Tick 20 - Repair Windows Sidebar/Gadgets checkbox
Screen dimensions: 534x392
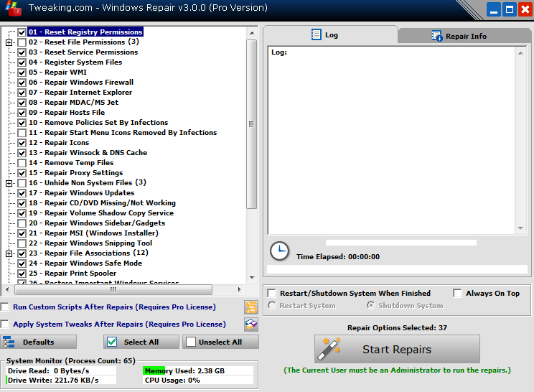pyautogui.click(x=22, y=223)
